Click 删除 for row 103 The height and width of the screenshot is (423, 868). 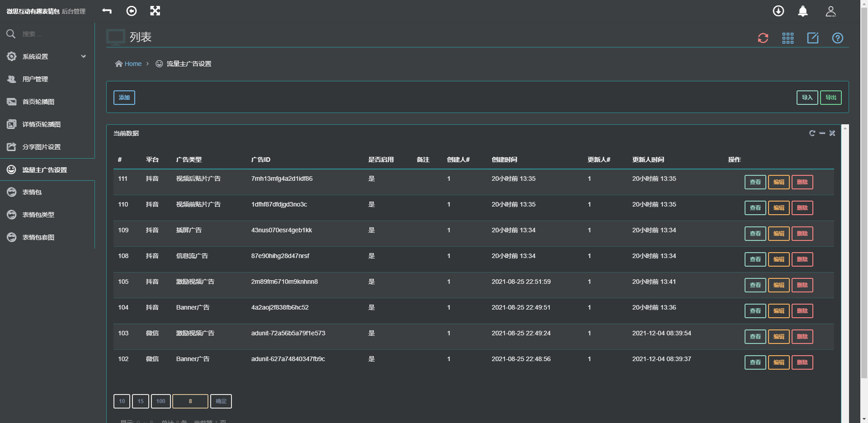tap(802, 337)
